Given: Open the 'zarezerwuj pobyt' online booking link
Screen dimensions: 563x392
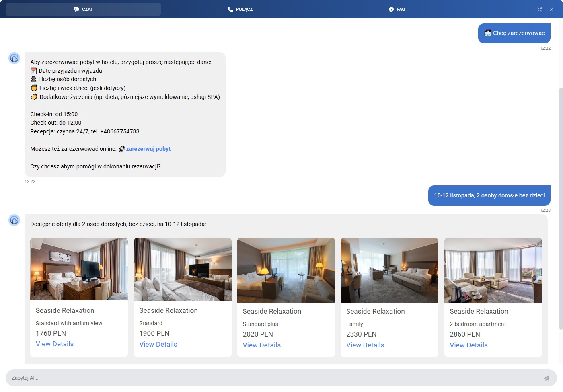Looking at the screenshot, I should pyautogui.click(x=148, y=149).
